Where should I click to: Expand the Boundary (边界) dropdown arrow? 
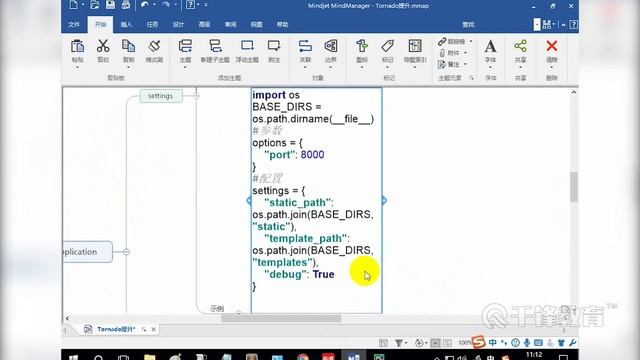(331, 67)
